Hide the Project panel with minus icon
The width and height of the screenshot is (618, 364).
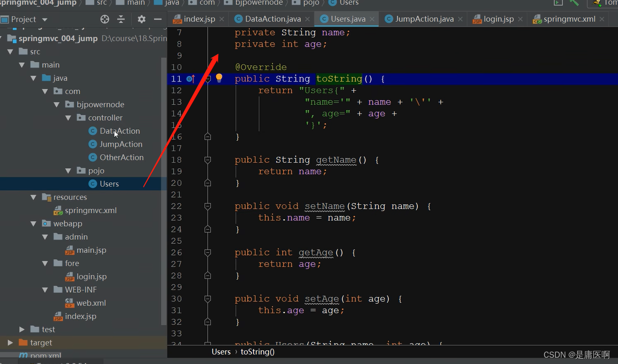[x=157, y=19]
